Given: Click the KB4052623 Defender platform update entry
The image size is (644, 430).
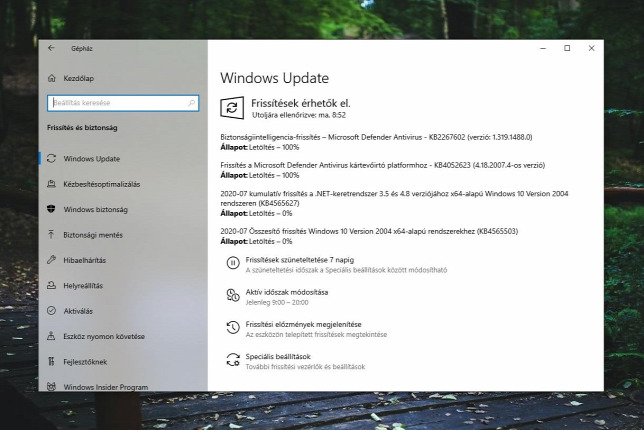Looking at the screenshot, I should [x=383, y=166].
